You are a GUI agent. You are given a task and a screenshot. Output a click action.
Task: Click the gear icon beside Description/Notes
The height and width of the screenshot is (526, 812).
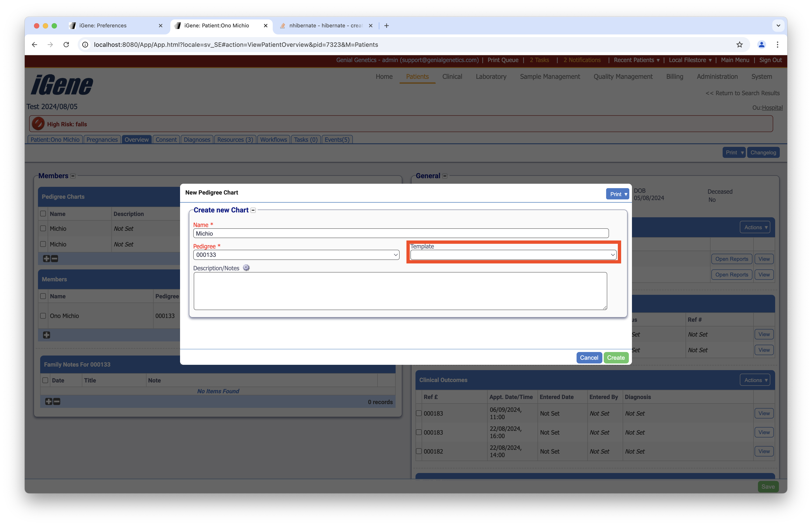pos(246,268)
